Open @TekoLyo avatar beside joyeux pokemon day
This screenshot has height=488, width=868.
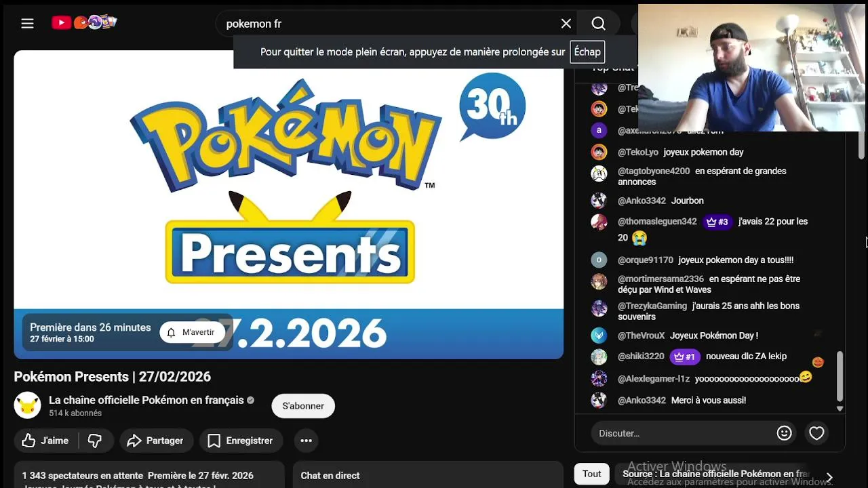[599, 152]
